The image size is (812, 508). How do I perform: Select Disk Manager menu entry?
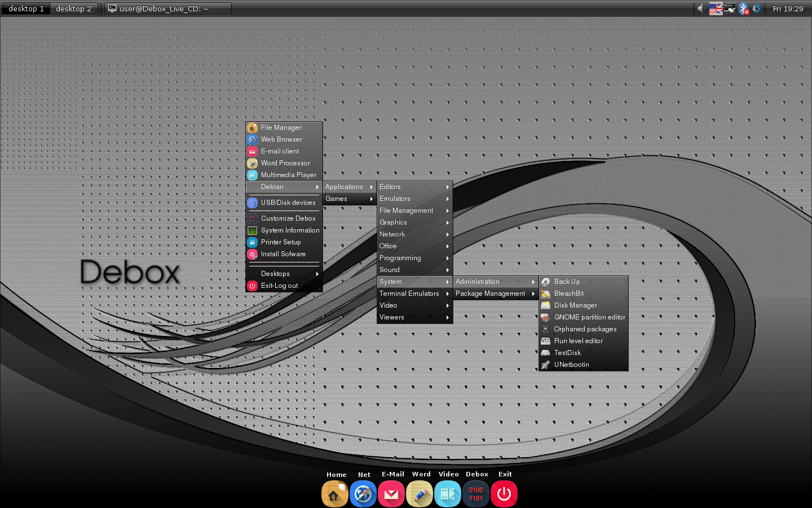[x=583, y=305]
